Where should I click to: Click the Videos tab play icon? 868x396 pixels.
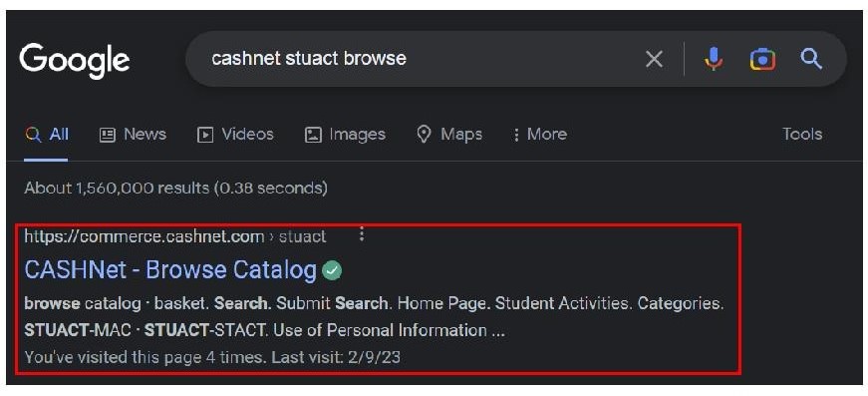tap(205, 135)
